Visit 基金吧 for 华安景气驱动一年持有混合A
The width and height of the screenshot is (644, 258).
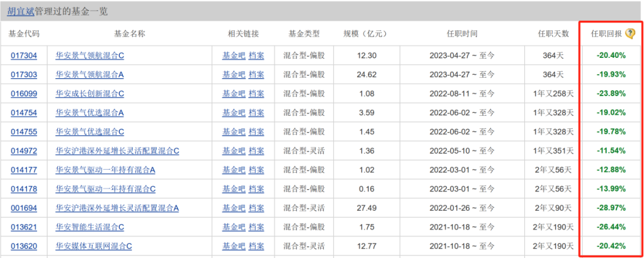[x=234, y=170]
